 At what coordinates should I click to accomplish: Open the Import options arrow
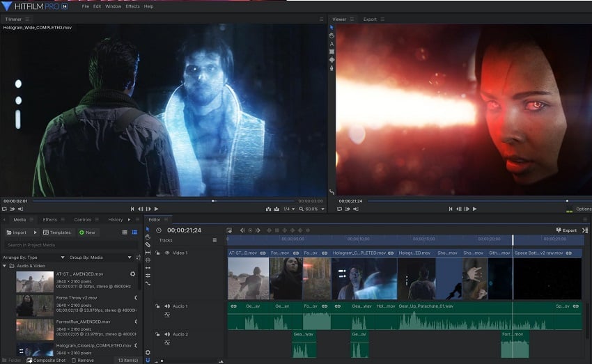click(x=35, y=232)
